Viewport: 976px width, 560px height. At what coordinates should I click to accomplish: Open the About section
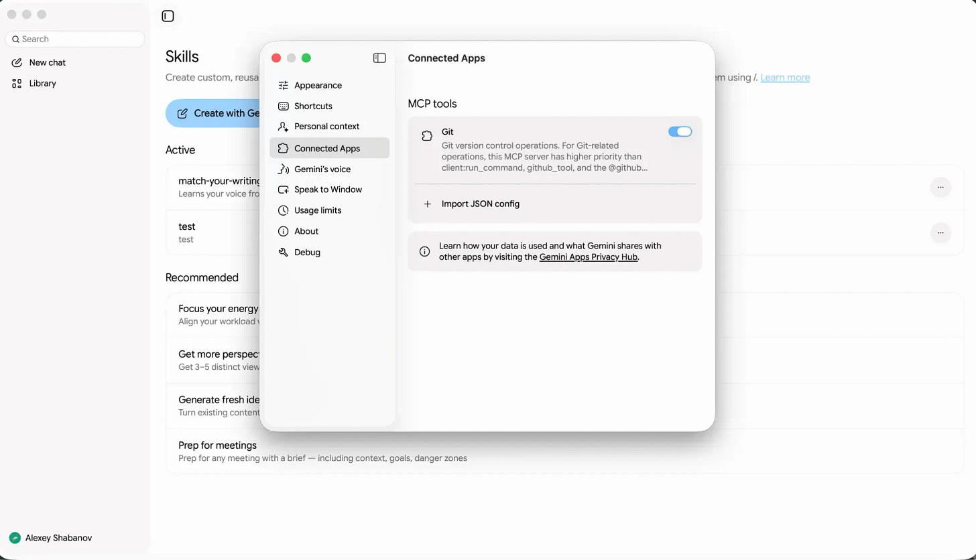click(x=329, y=231)
